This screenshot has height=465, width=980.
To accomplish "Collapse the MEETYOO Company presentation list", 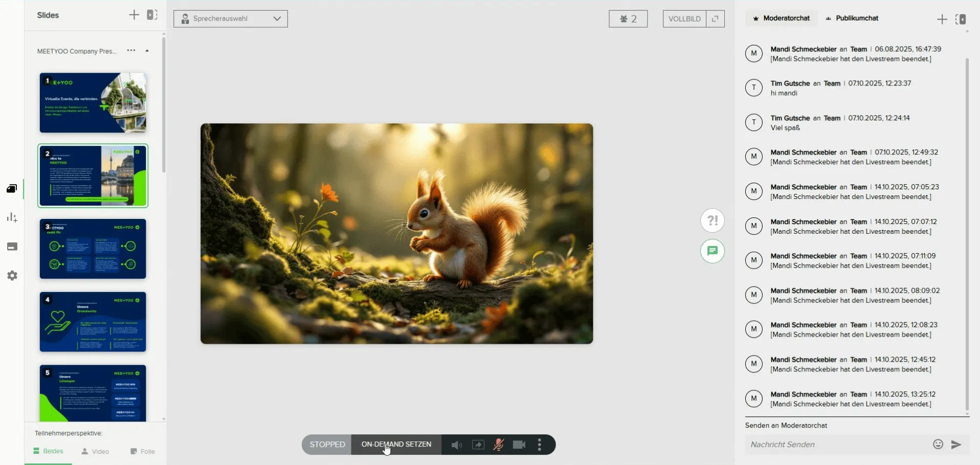I will [x=147, y=51].
